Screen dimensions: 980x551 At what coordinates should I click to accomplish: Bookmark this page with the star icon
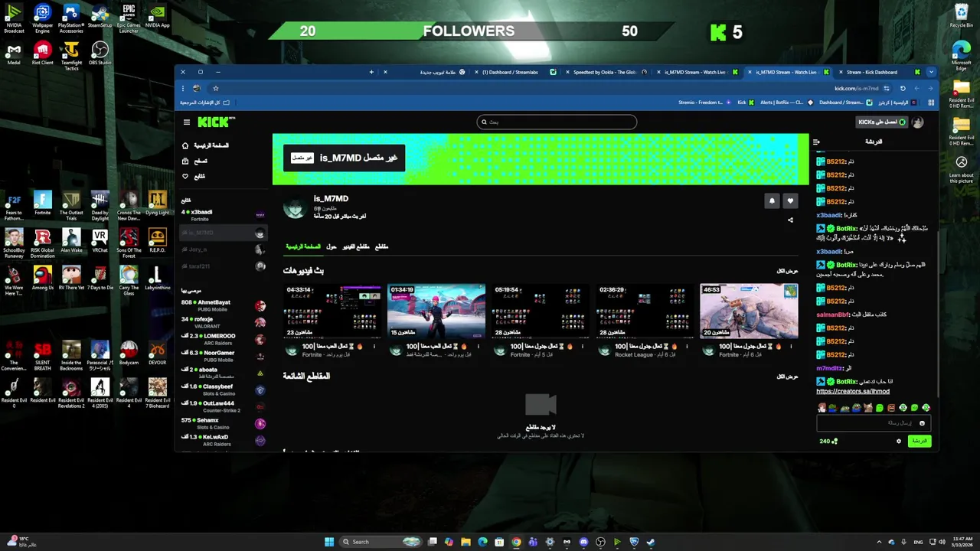tap(215, 88)
